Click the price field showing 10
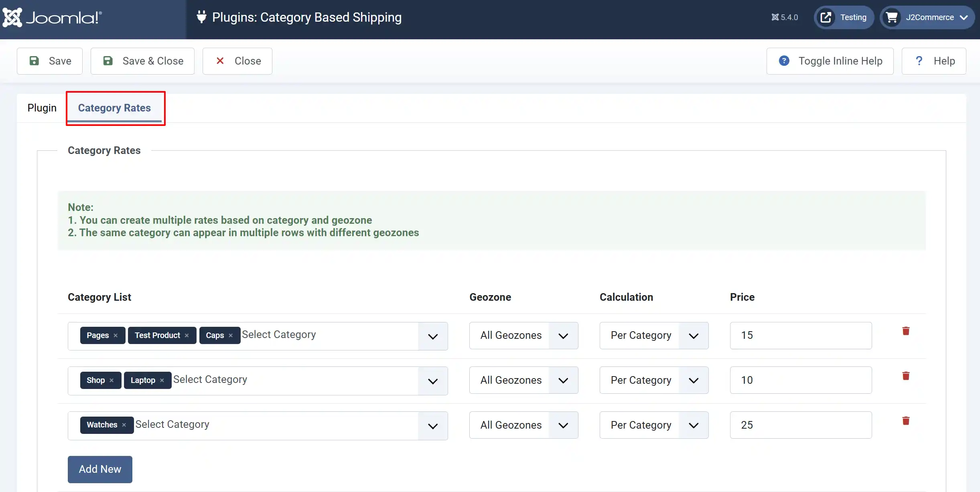The height and width of the screenshot is (492, 980). point(801,380)
